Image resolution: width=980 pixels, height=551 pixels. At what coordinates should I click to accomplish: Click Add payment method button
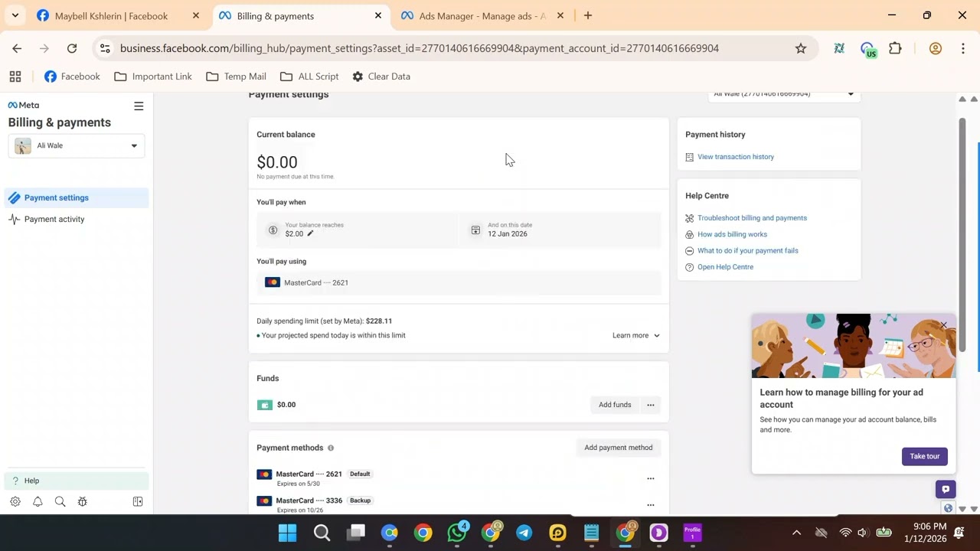pos(619,448)
